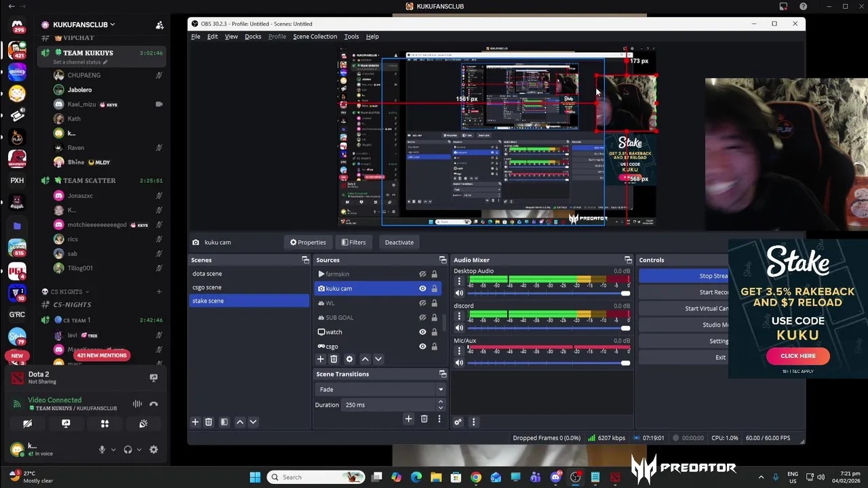Open Audio Mixer bottom three-dot menu
The width and height of the screenshot is (868, 488).
(x=473, y=422)
